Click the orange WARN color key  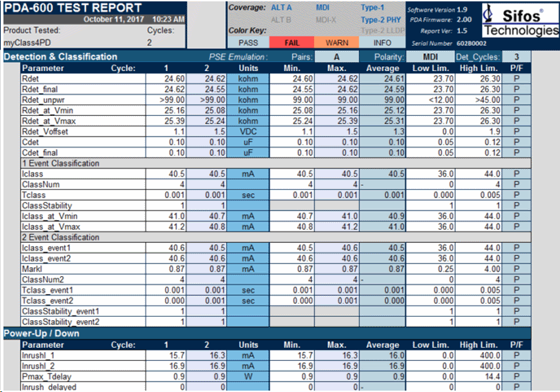336,43
